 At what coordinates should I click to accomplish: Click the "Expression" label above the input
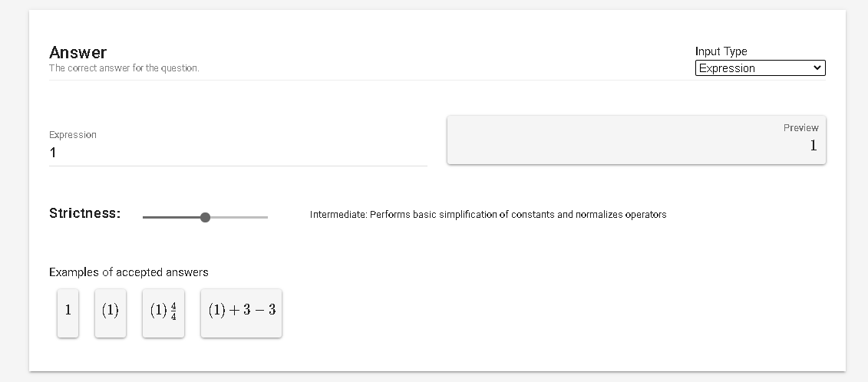(73, 135)
